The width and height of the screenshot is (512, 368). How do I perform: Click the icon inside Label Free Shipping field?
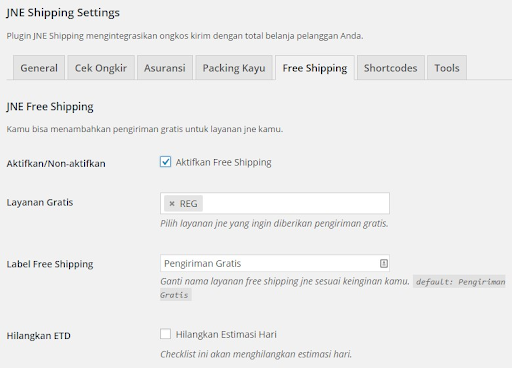[384, 263]
